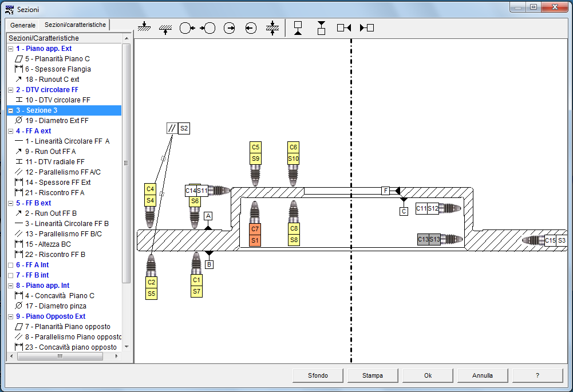Viewport: 573px width, 392px height.
Task: Select the square-over-triangle datum tool icon
Action: tap(298, 28)
